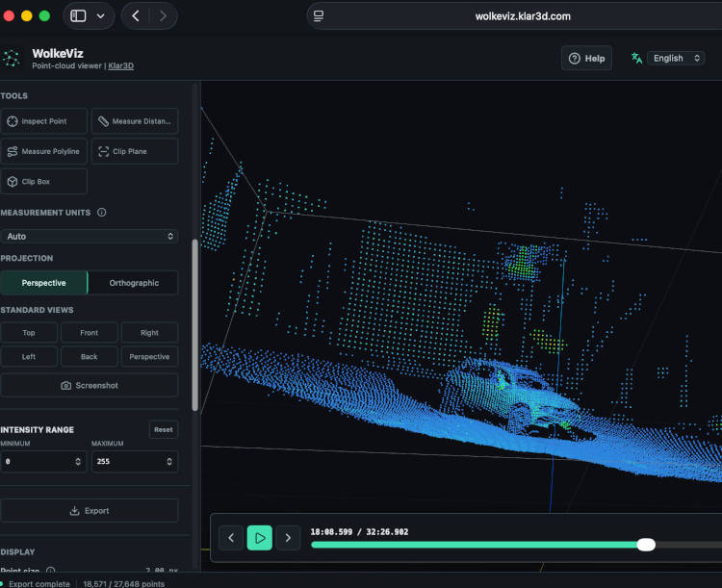Set standard view to Left
The width and height of the screenshot is (722, 588).
point(29,356)
